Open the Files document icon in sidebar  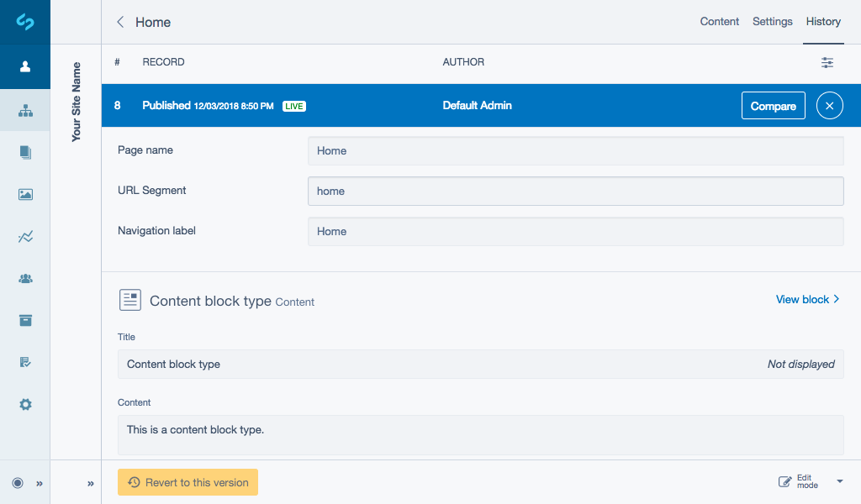(25, 152)
